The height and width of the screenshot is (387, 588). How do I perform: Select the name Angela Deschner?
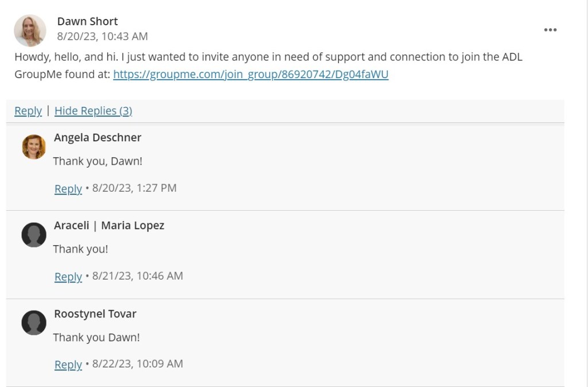tap(98, 137)
